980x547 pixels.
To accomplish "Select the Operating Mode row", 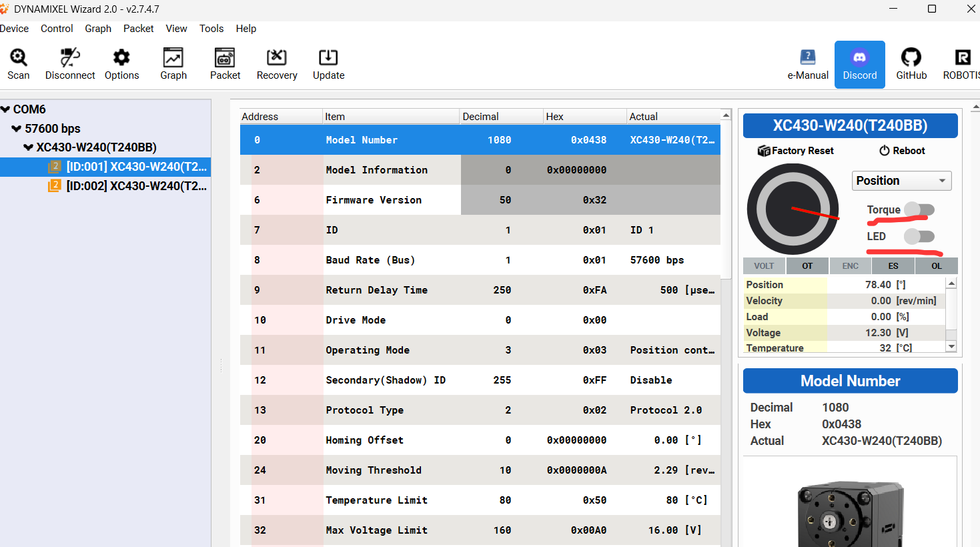I will (480, 350).
